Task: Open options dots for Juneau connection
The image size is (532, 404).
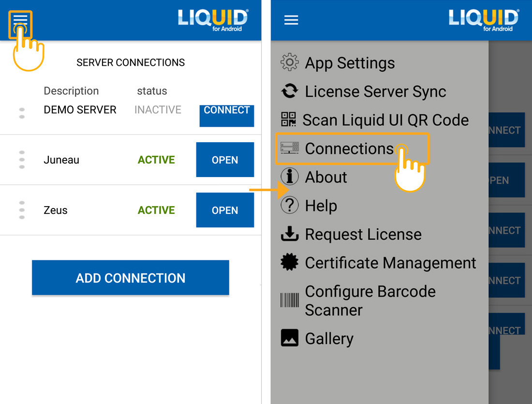Action: coord(22,160)
